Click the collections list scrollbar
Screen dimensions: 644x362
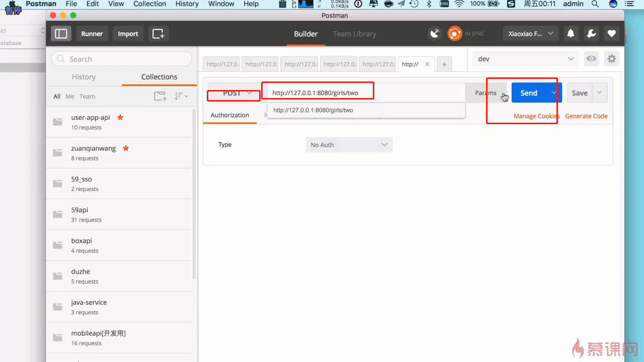click(194, 194)
